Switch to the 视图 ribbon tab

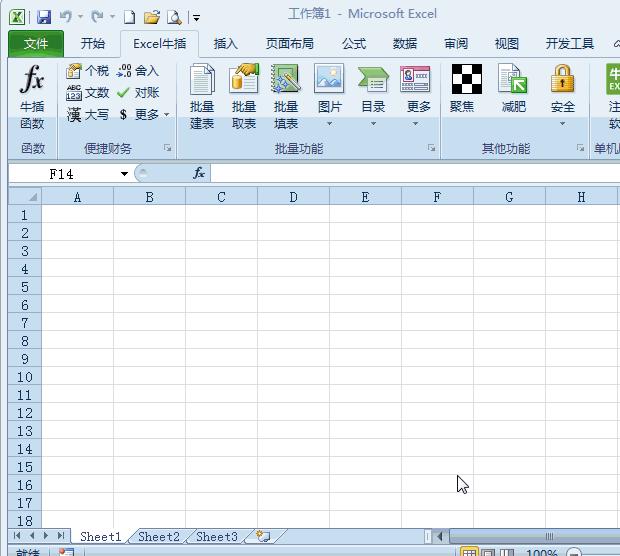507,43
